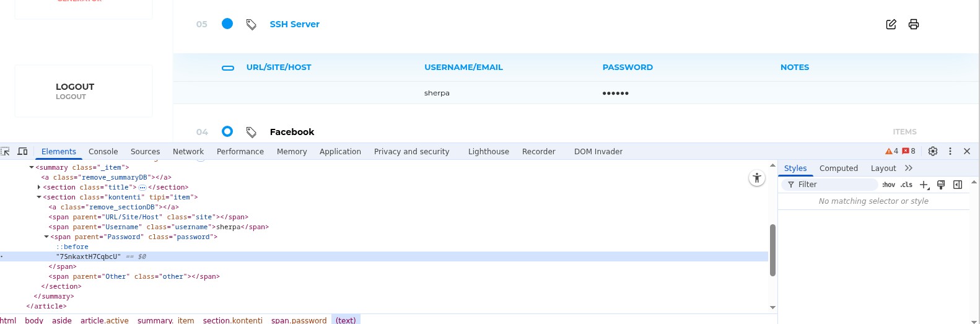Toggle the device toolbar icon in DevTools
Image resolution: width=980 pixels, height=324 pixels.
(22, 151)
